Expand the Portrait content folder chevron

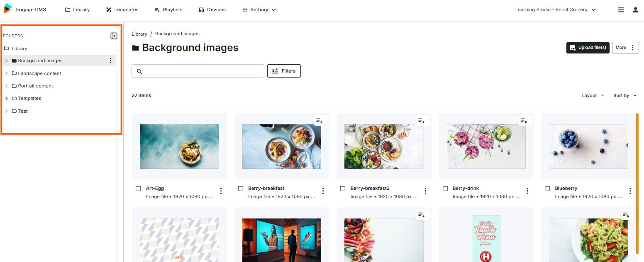pos(6,86)
